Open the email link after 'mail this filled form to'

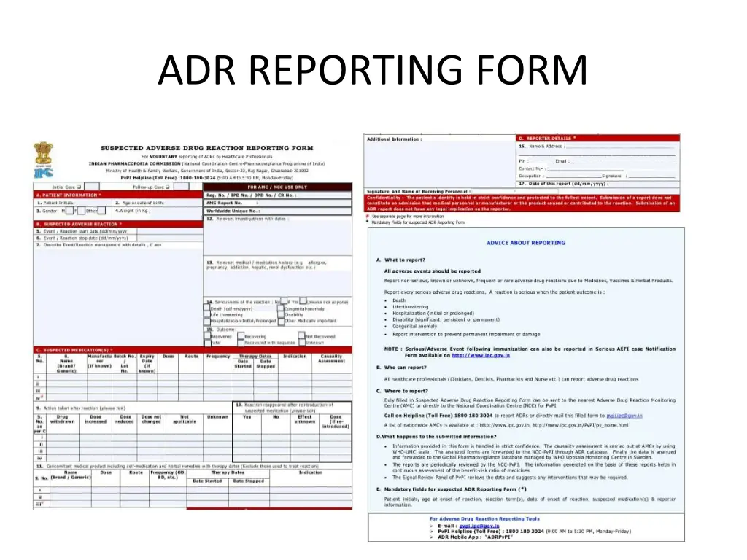[x=624, y=416]
